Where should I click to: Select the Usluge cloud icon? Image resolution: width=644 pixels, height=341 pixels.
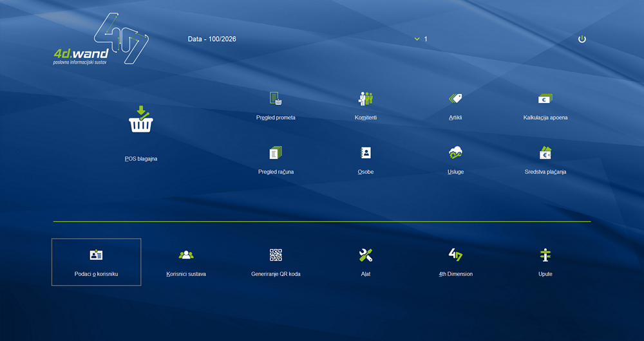click(455, 152)
